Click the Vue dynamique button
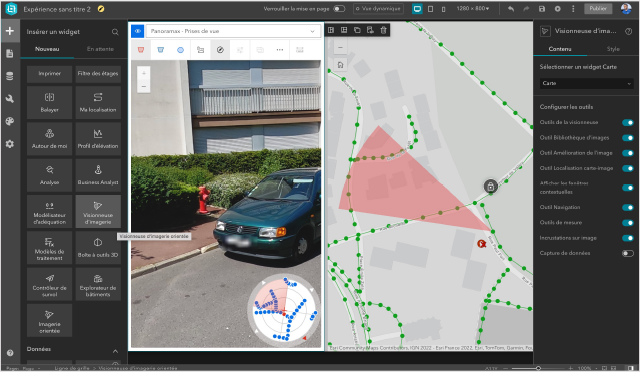 point(378,9)
